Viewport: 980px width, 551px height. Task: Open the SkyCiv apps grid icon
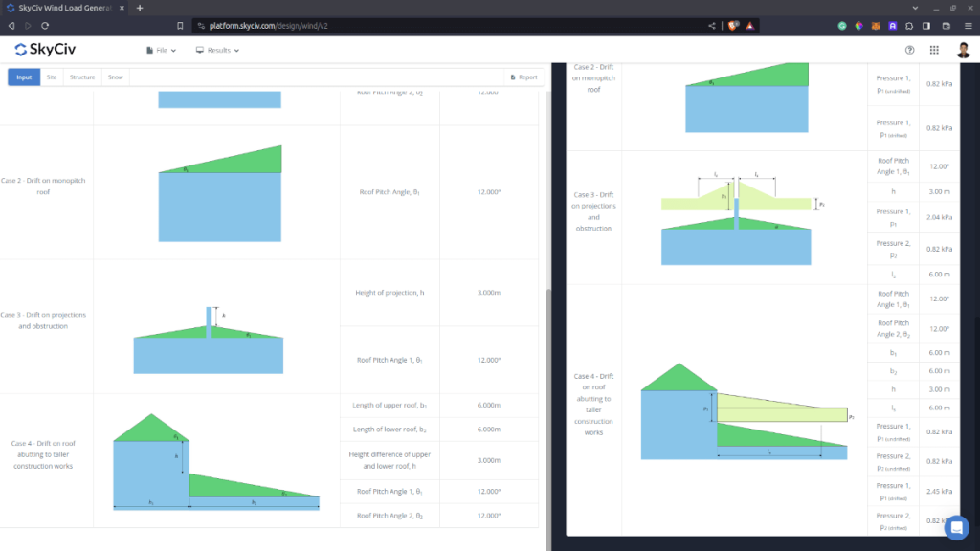pos(934,50)
